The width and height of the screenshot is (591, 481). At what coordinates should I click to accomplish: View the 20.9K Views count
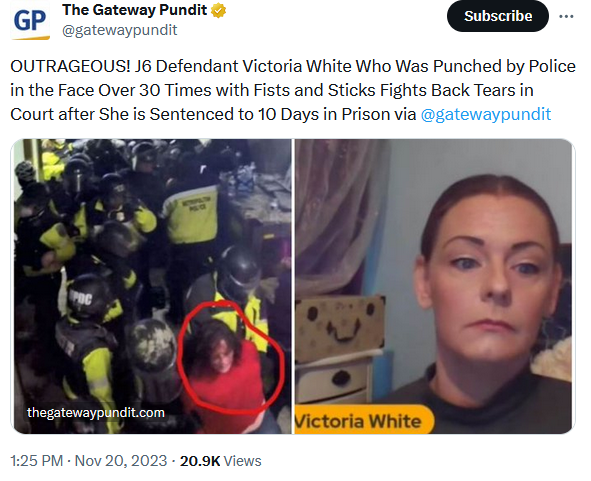tap(220, 461)
